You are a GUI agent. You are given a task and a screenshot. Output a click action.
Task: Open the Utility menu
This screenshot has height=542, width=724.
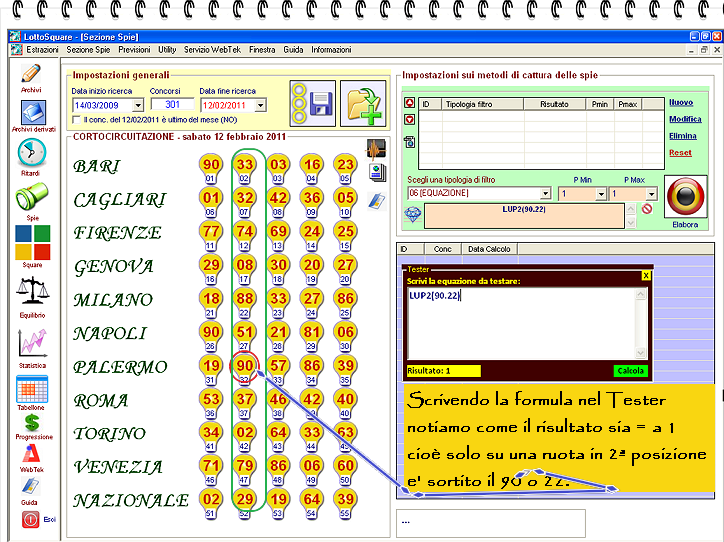click(167, 50)
